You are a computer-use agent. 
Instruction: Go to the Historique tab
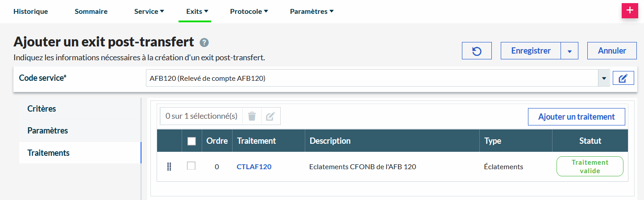pos(31,12)
